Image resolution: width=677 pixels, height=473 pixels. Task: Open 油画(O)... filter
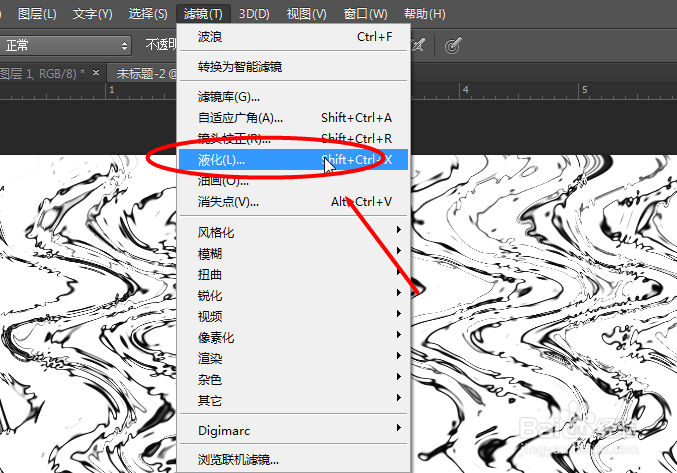[x=294, y=181]
